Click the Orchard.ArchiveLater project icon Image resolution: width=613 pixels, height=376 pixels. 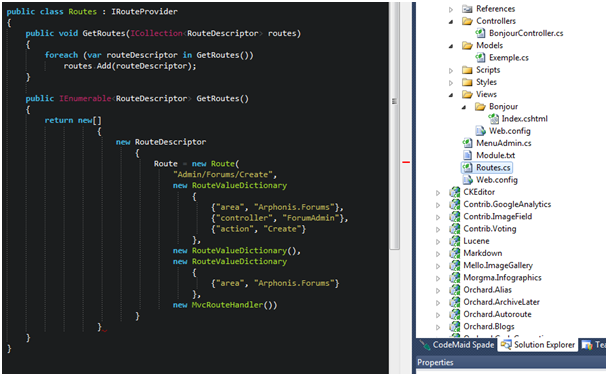pyautogui.click(x=454, y=302)
